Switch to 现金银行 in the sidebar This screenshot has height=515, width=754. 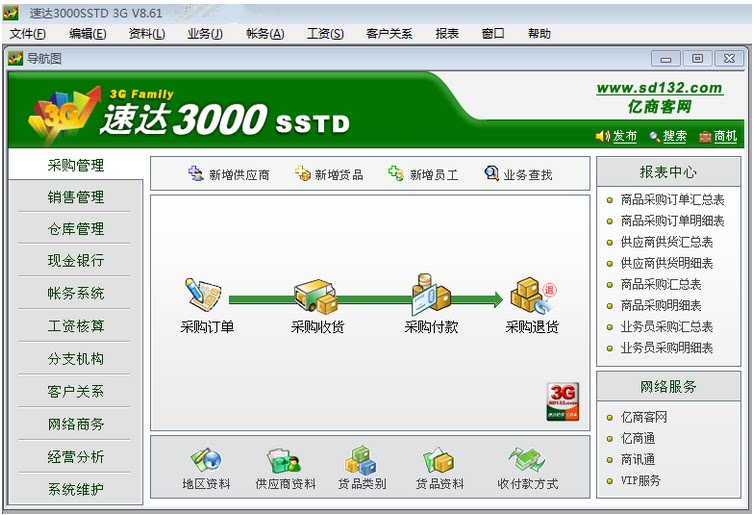tap(75, 261)
